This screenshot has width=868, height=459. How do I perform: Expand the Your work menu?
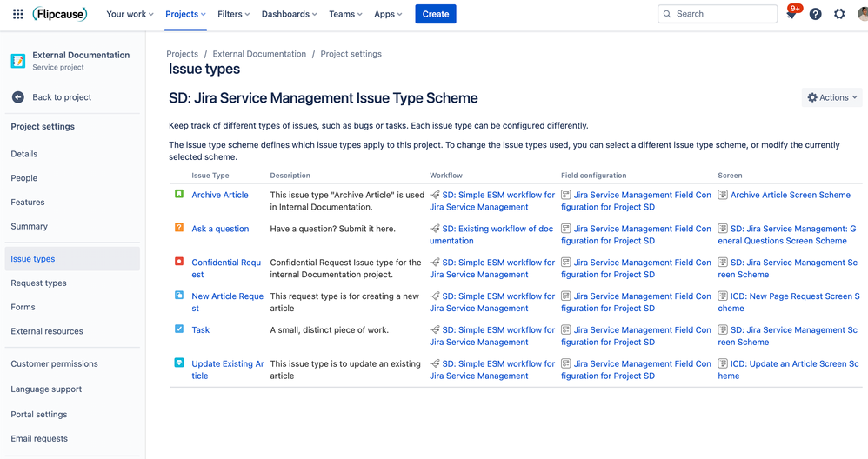130,14
